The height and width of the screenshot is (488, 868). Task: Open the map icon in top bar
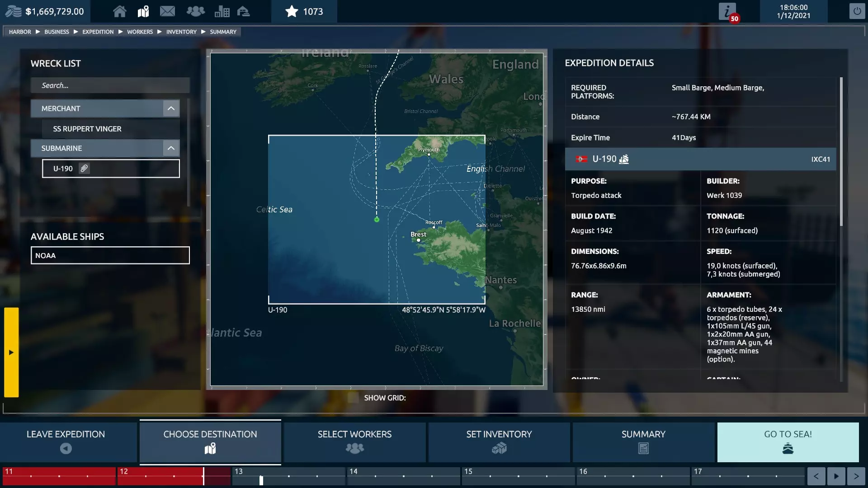tap(143, 11)
